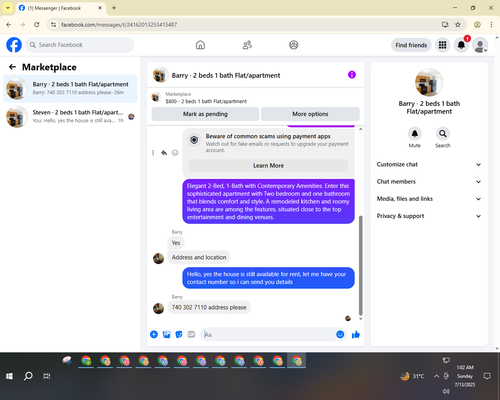Open the emoji picker in message box
The width and height of the screenshot is (500, 400).
tap(340, 334)
